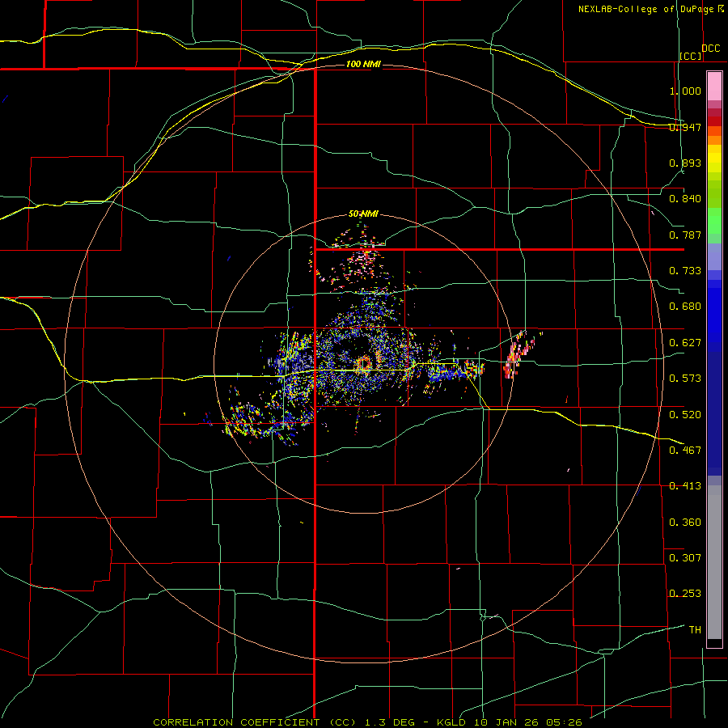Click the DCC label above color scale
This screenshot has height=728, width=728.
coord(710,48)
